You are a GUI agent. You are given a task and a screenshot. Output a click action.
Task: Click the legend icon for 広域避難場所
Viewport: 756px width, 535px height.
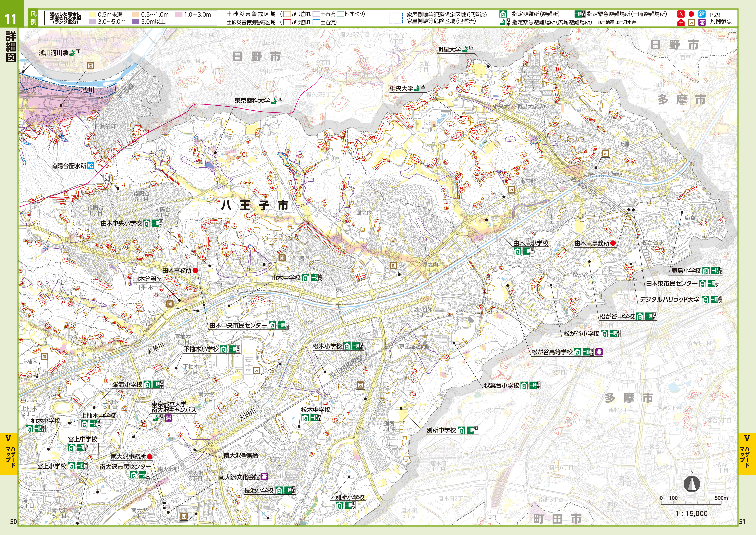pos(505,22)
